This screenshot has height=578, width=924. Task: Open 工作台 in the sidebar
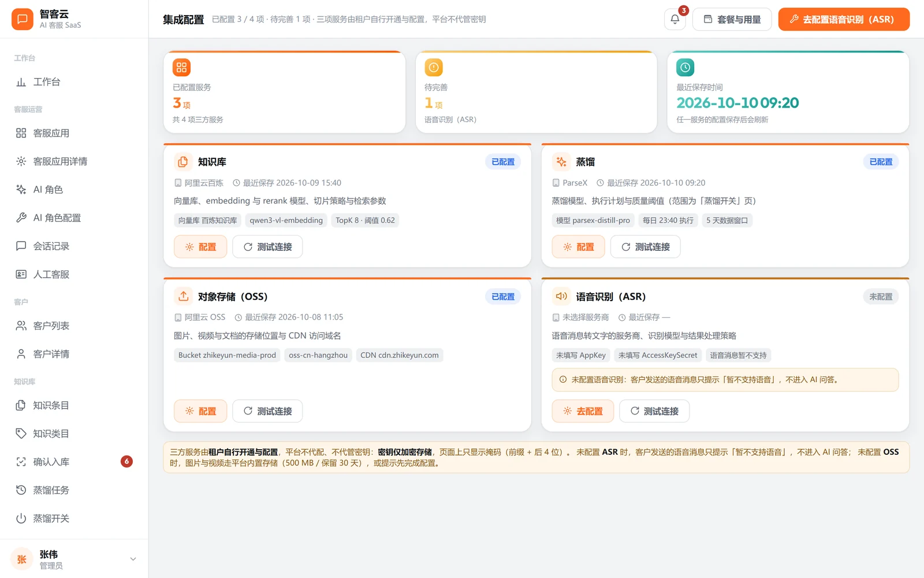click(74, 82)
